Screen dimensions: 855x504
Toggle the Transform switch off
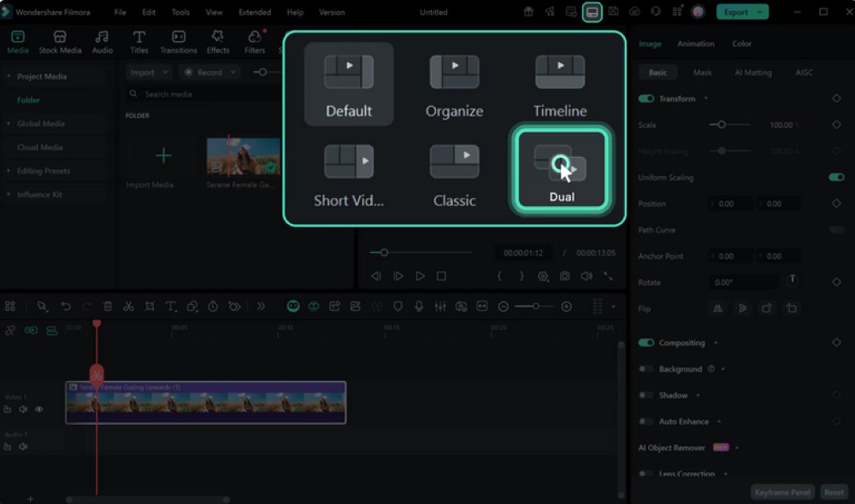point(646,99)
